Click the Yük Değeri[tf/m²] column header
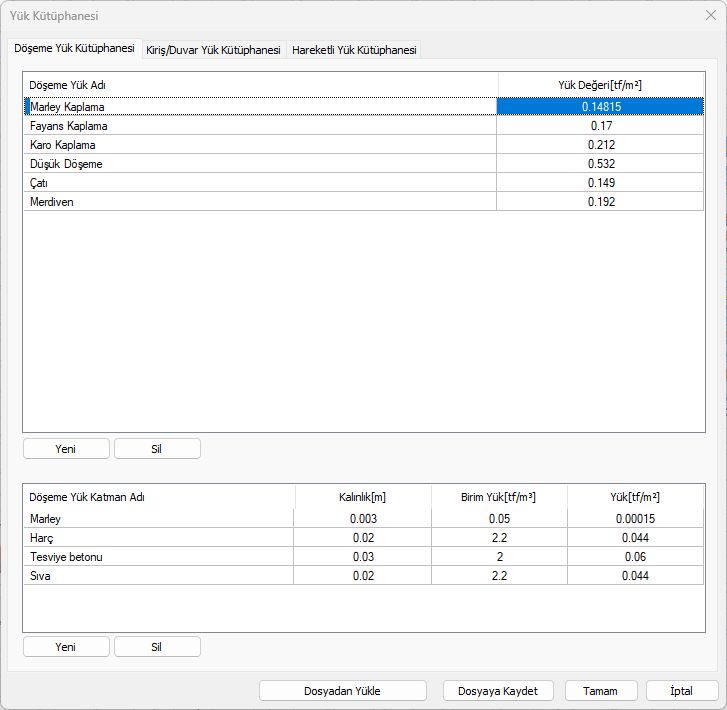727x710 pixels. [x=600, y=86]
